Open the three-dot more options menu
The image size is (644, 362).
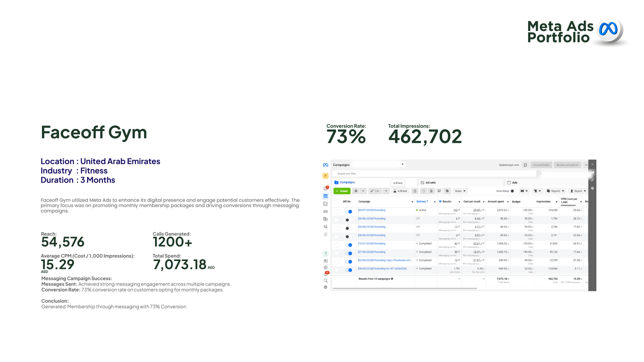tap(586, 165)
